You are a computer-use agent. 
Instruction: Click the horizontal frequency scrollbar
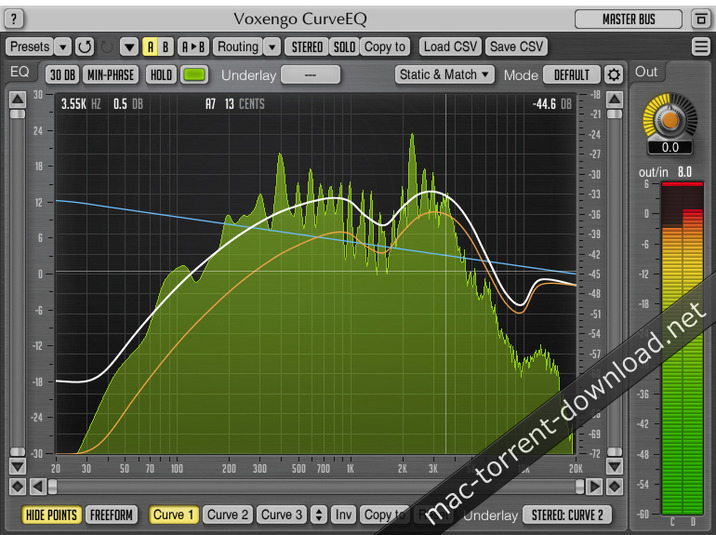[x=316, y=487]
